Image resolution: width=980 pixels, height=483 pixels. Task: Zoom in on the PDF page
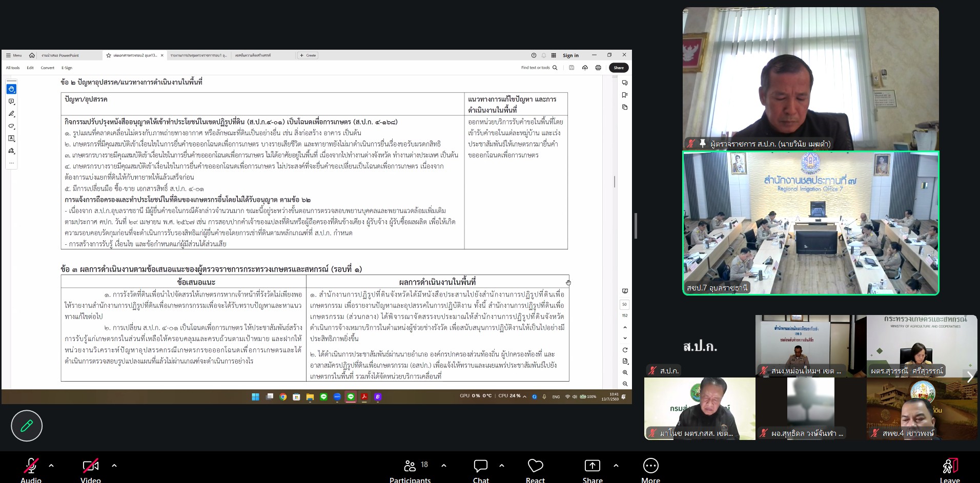coord(625,372)
